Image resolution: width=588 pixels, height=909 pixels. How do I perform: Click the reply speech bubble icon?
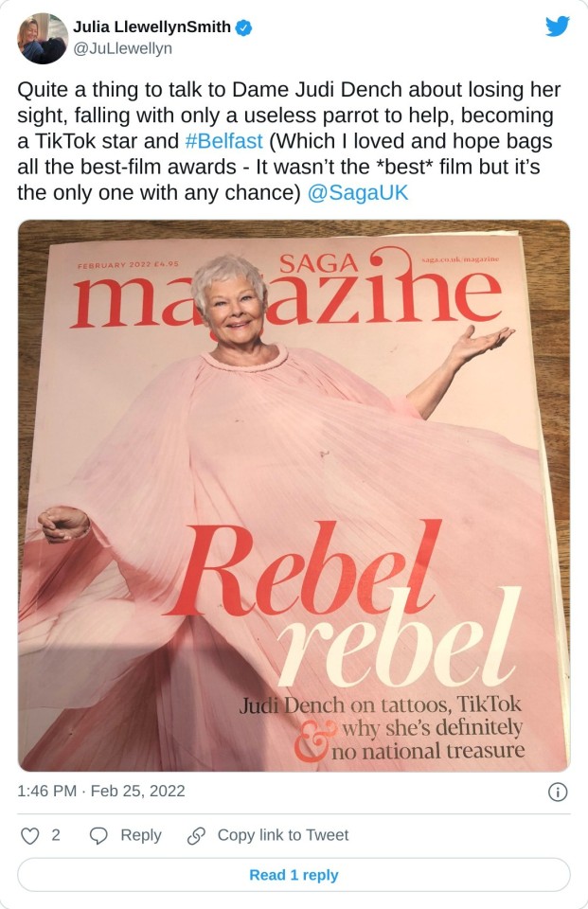tap(99, 835)
